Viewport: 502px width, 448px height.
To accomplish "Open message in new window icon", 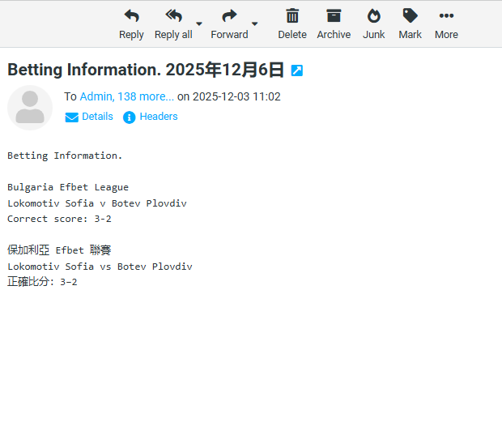I will [297, 71].
